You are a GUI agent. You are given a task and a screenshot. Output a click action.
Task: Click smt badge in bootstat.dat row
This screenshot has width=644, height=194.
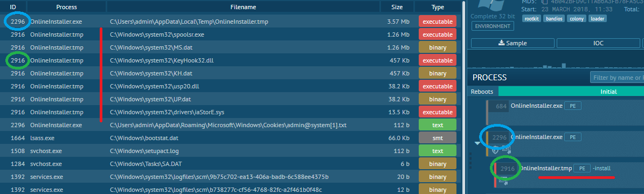438,138
